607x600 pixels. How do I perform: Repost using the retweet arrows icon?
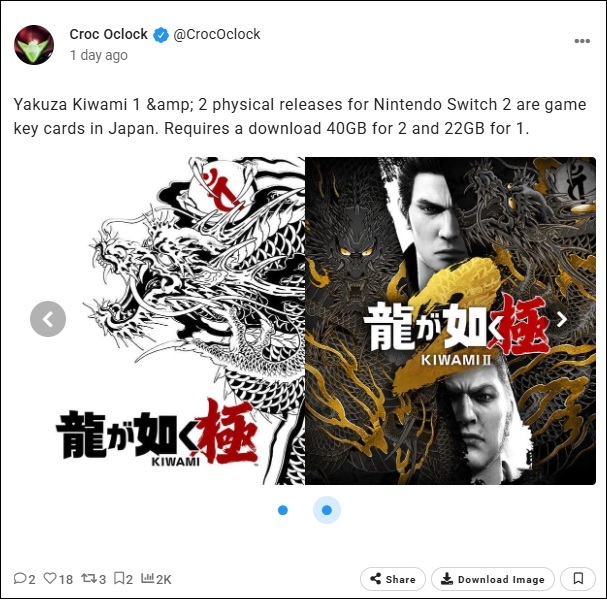89,578
